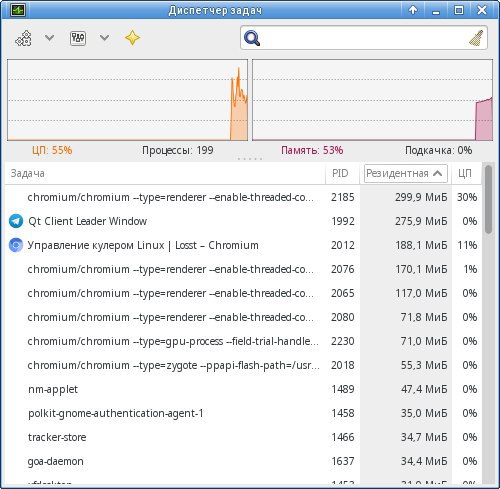Open dropdown arrow next to gears icon

[x=50, y=38]
